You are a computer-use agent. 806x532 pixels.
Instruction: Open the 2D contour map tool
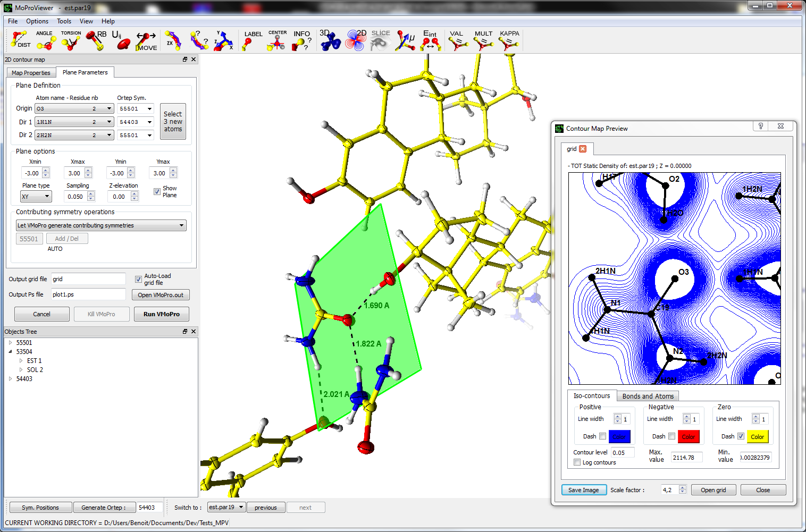coord(356,40)
